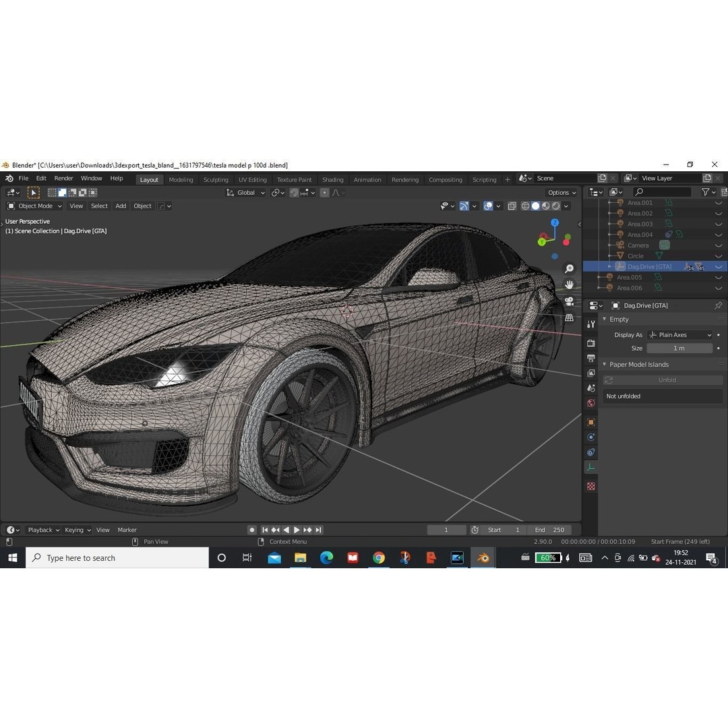Viewport: 728px width, 728px height.
Task: Toggle visibility of Area.001 in outliner
Action: 719,203
